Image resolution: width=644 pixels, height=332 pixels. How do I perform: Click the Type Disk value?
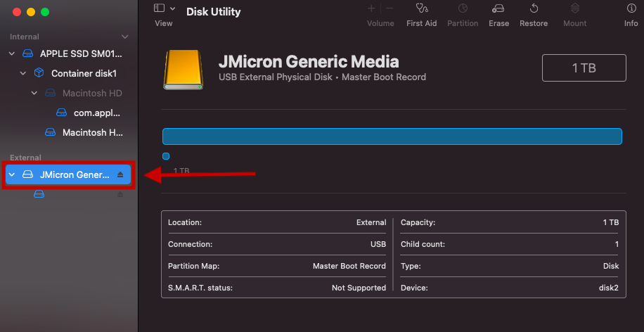(x=611, y=267)
